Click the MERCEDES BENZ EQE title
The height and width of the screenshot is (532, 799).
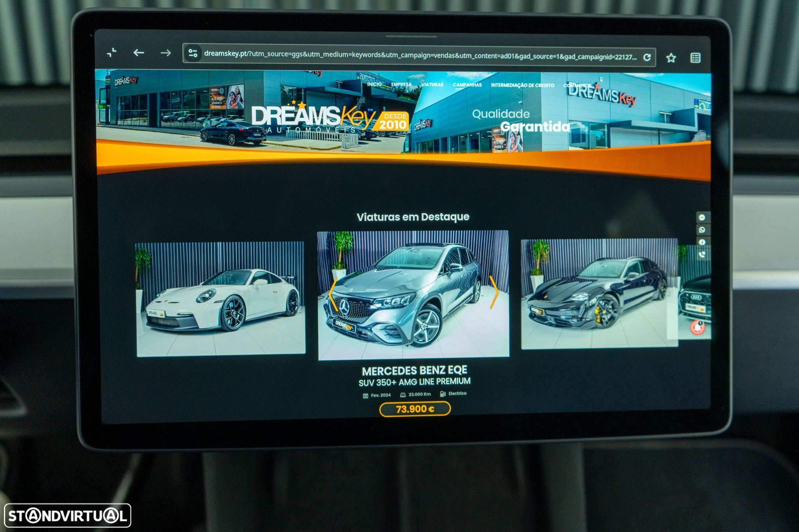(x=415, y=370)
